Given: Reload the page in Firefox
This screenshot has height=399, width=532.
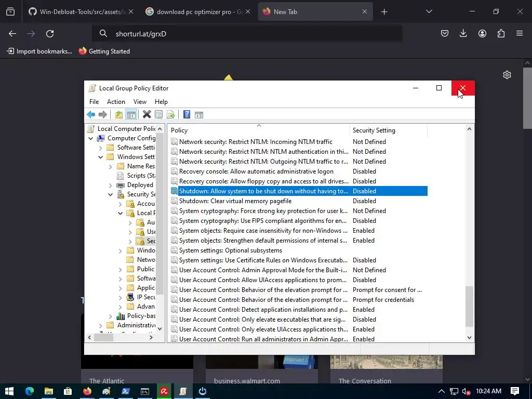Looking at the screenshot, I should [x=50, y=34].
